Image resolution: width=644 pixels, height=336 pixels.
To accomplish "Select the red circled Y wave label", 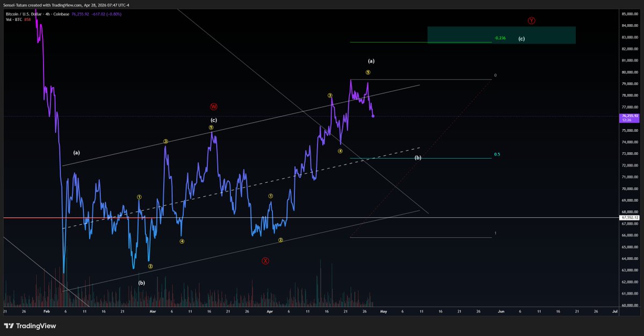I will (x=531, y=20).
